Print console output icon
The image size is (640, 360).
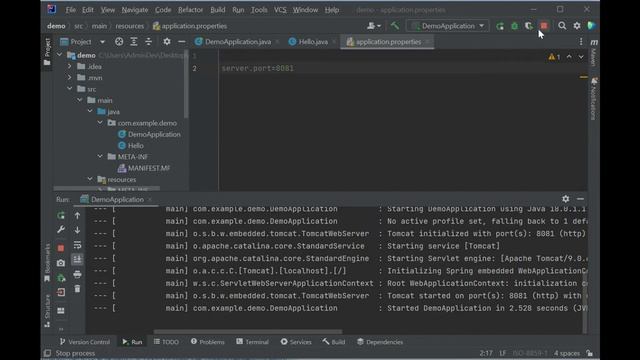[x=77, y=274]
